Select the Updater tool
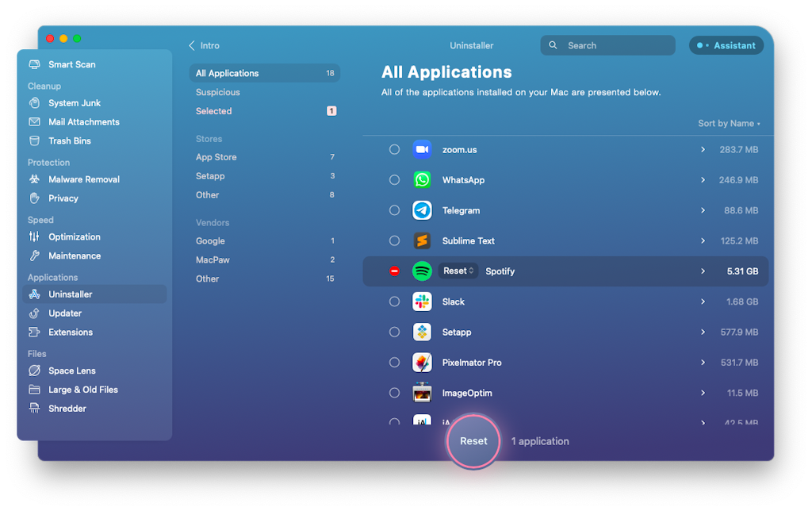The width and height of the screenshot is (812, 511). pyautogui.click(x=65, y=313)
